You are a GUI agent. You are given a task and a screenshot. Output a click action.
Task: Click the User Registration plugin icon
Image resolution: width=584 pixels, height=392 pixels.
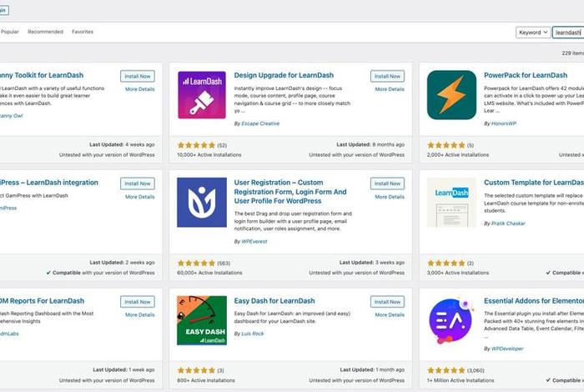(202, 202)
